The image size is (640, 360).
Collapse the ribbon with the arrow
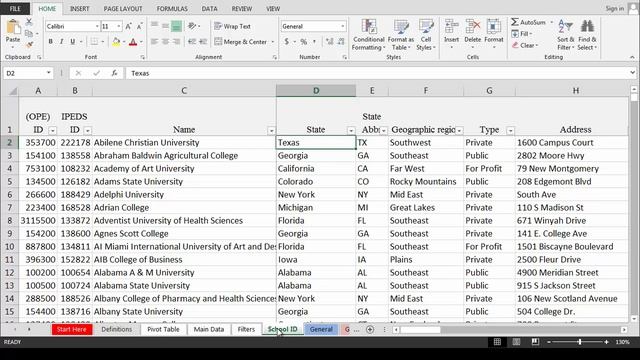tap(632, 57)
